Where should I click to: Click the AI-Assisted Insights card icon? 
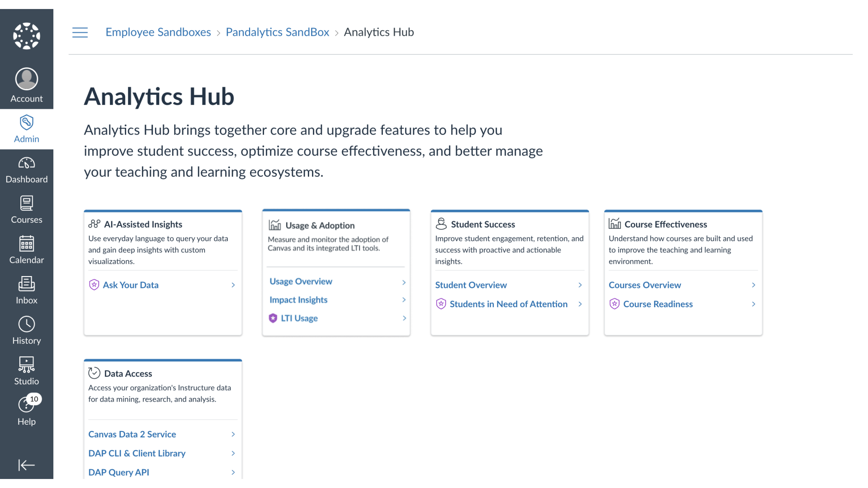click(94, 224)
